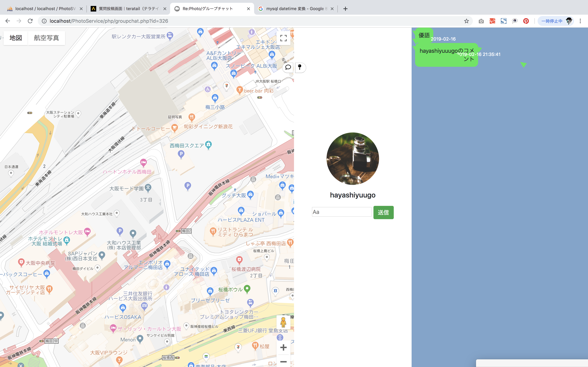Reload the page

(x=30, y=21)
